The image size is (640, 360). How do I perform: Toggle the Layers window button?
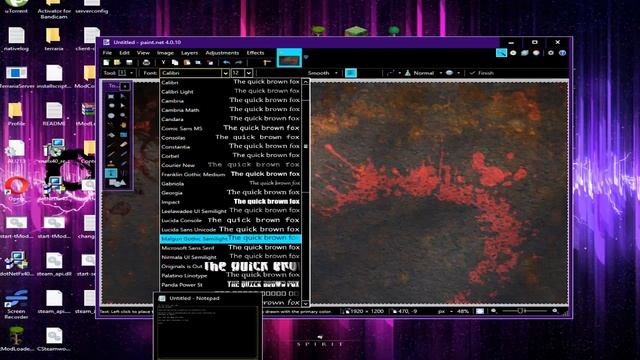click(524, 53)
